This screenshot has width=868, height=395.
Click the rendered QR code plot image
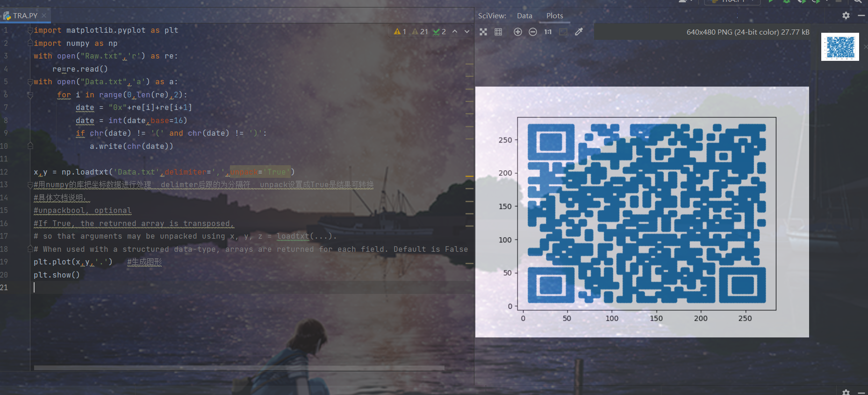click(x=642, y=212)
